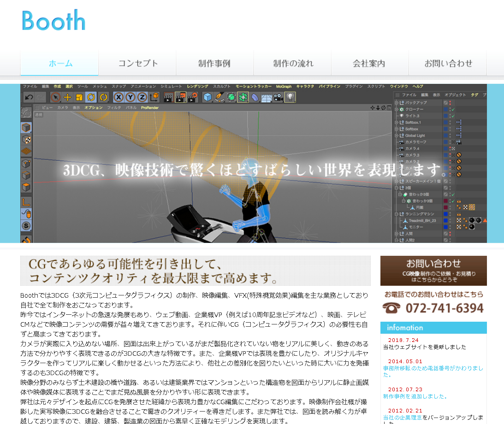Click the camera icon in the banner toolbar

coord(279,97)
